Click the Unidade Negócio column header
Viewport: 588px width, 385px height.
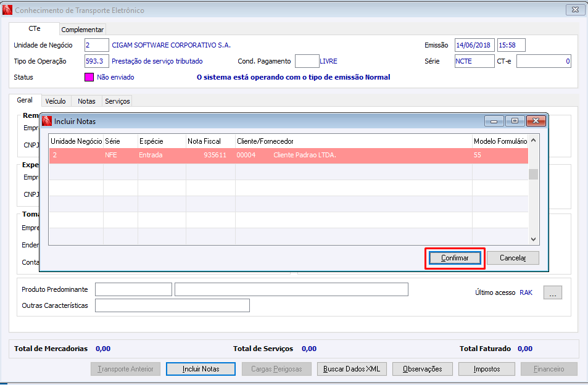76,141
